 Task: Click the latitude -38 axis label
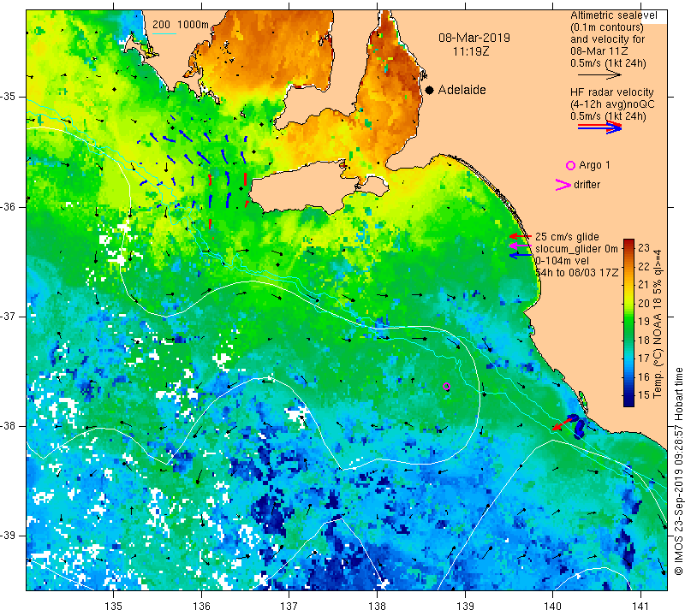pyautogui.click(x=9, y=426)
